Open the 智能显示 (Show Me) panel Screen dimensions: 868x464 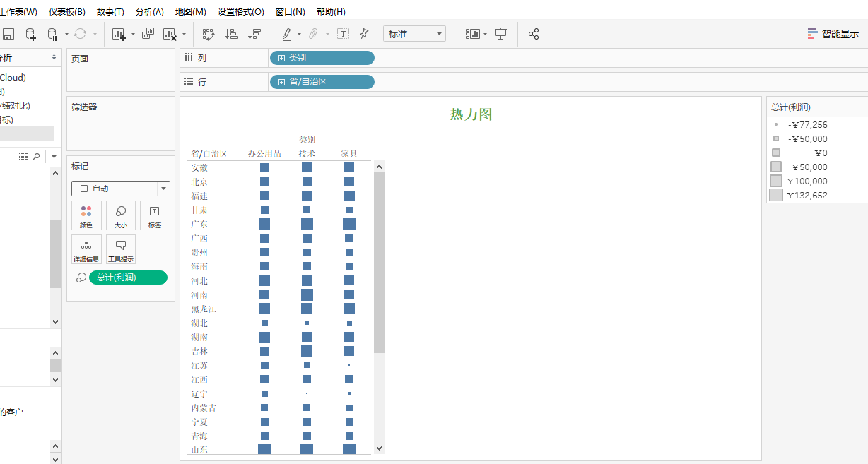833,34
